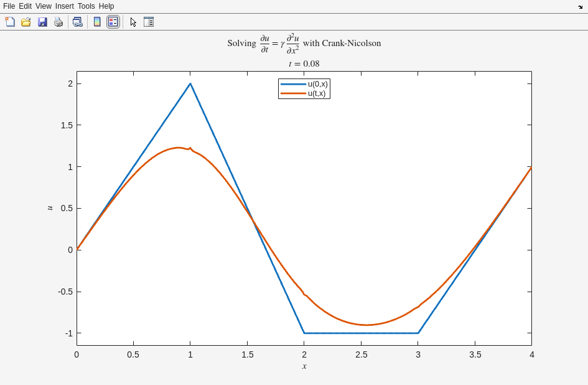Click the dock arrow at top right corner
This screenshot has height=385, width=588.
580,7
